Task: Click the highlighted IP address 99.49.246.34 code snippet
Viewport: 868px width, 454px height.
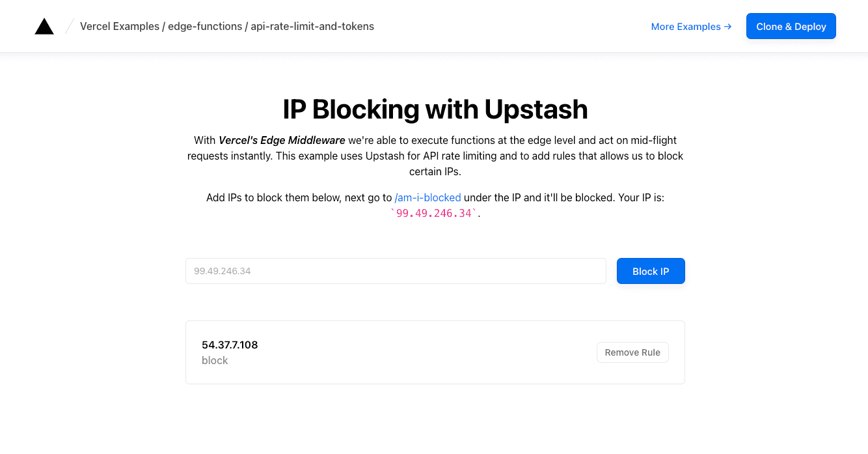Action: [x=433, y=213]
